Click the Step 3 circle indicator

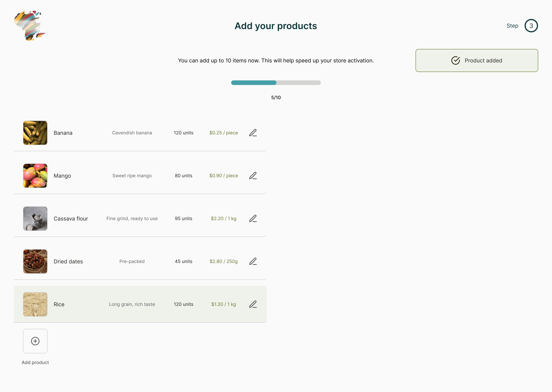point(531,26)
